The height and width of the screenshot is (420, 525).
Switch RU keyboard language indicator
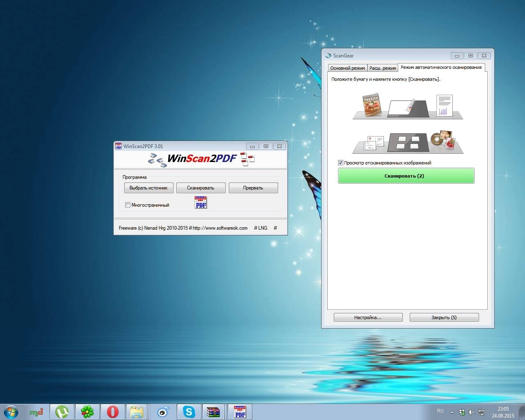pos(440,411)
